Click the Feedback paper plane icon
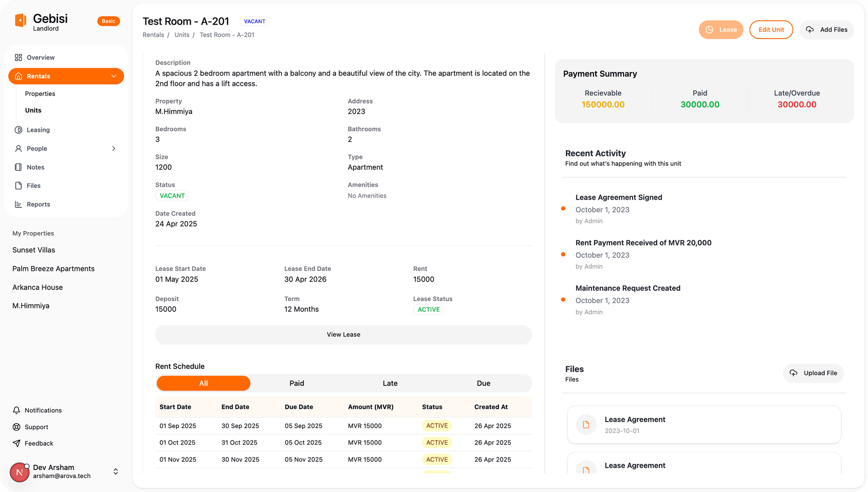This screenshot has width=868, height=492. click(17, 443)
